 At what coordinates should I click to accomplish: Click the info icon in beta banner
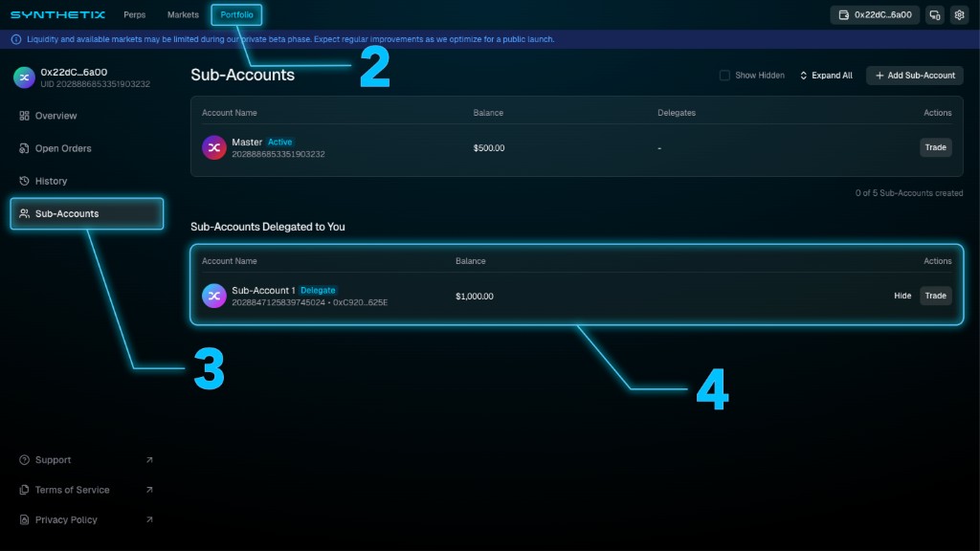15,39
